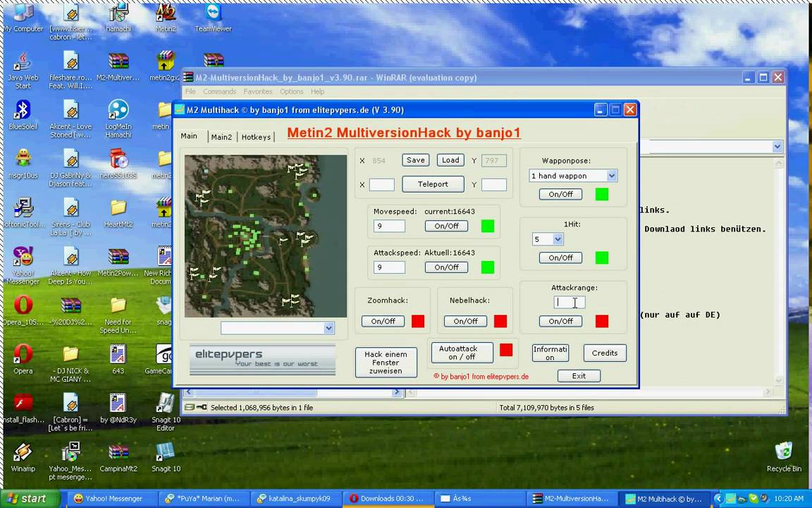Viewport: 812px width, 508px height.
Task: Toggle the Wapponpose On/Off button
Action: (x=560, y=194)
